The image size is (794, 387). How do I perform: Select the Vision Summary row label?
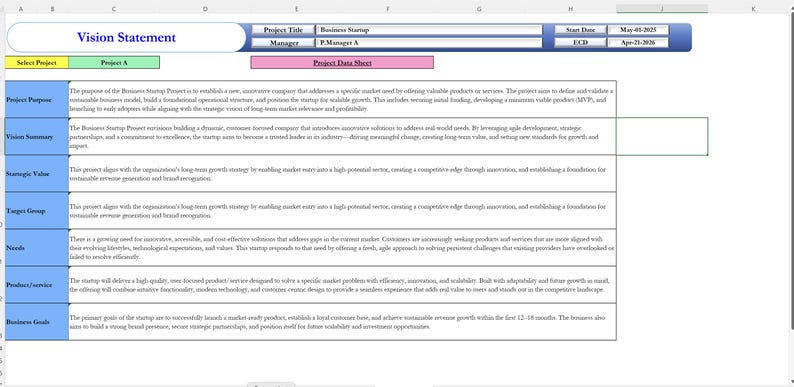[36, 137]
